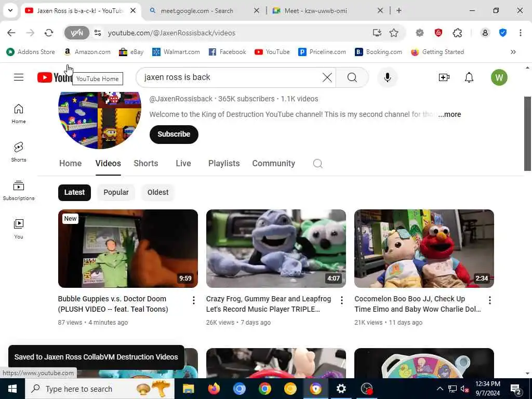This screenshot has height=399, width=532.
Task: Bookmark this page with star icon
Action: click(394, 33)
